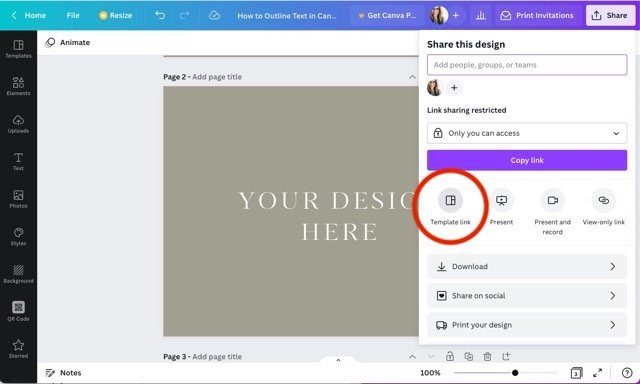Click the Share button
640x384 pixels.
[610, 16]
